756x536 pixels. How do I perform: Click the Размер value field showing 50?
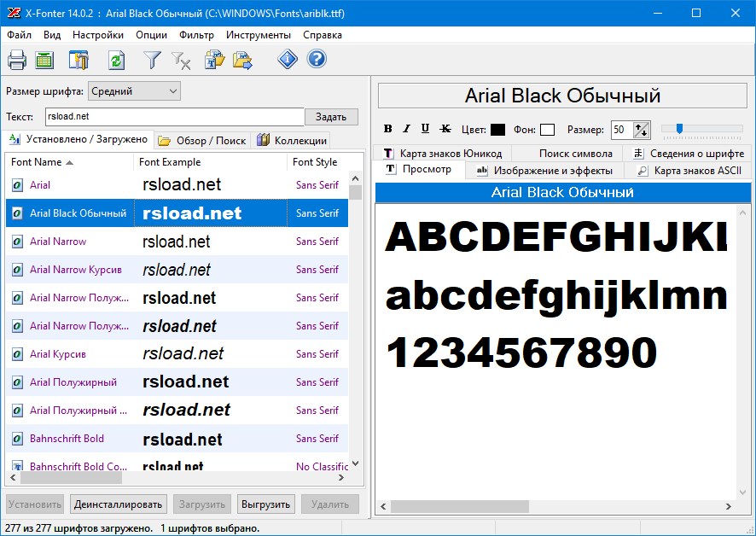tap(621, 130)
